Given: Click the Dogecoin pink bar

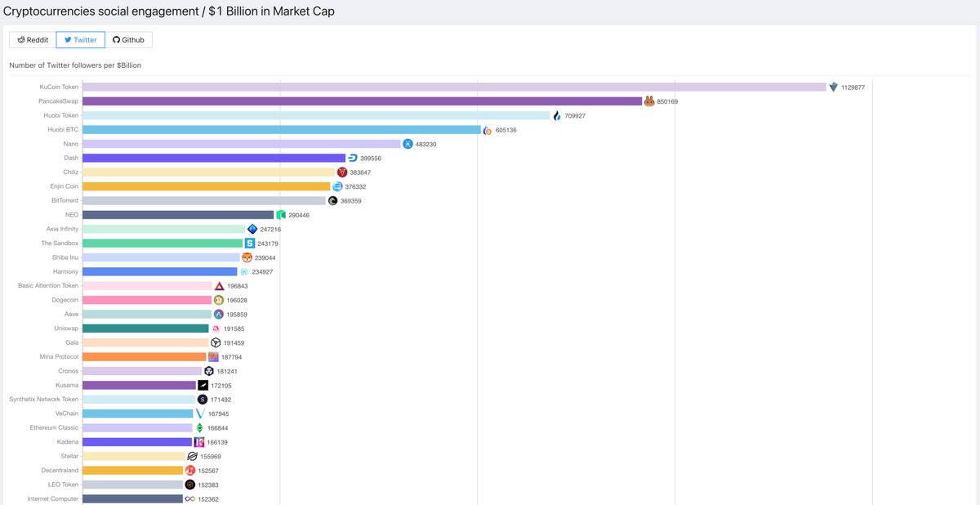Looking at the screenshot, I should coord(147,300).
